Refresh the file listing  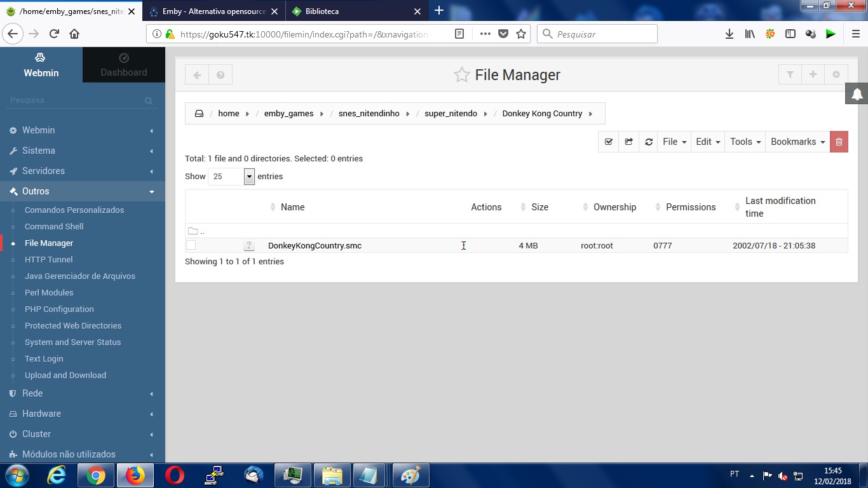pos(649,142)
